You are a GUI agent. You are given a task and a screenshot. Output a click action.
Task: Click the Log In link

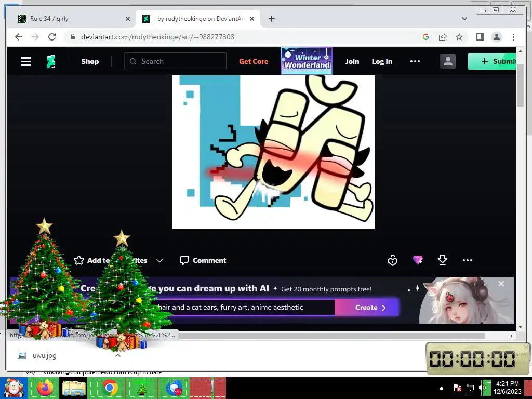382,61
